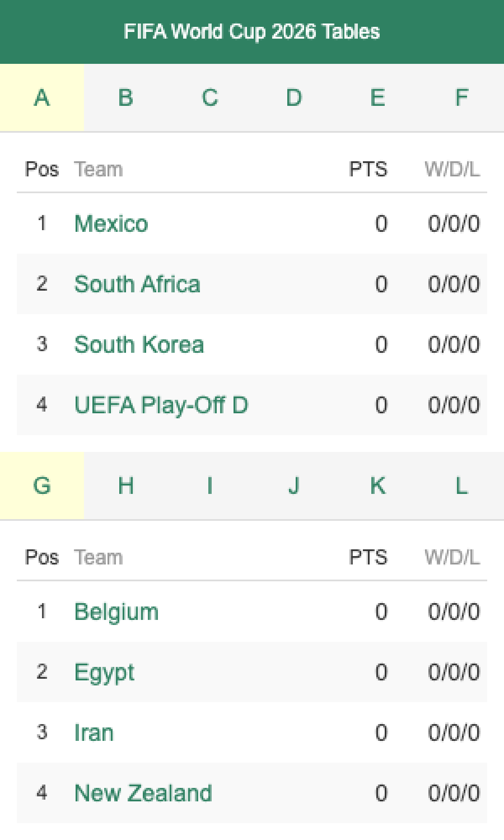The height and width of the screenshot is (840, 504).
Task: Click the South Africa team link
Action: [x=137, y=284]
